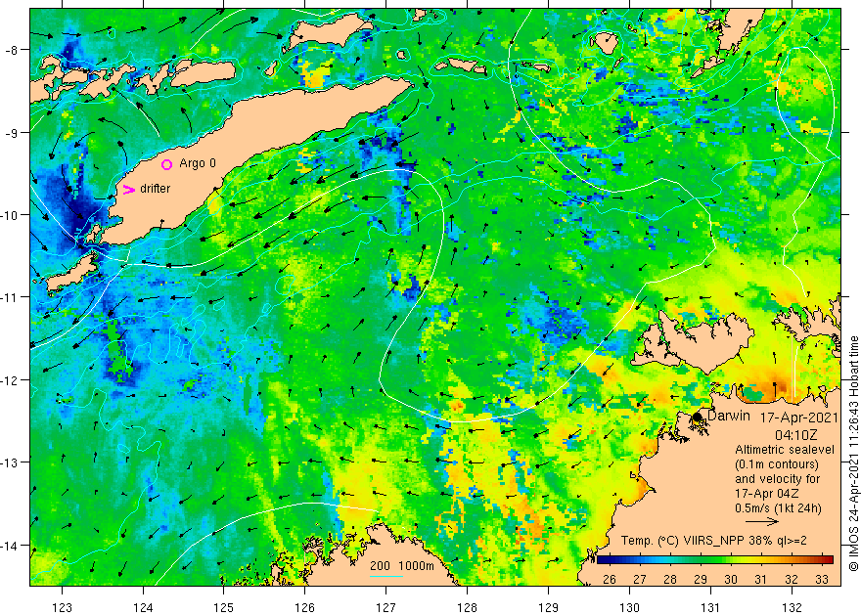
Task: Click the '17-Apr 04Z' caption line
Action: tap(767, 493)
